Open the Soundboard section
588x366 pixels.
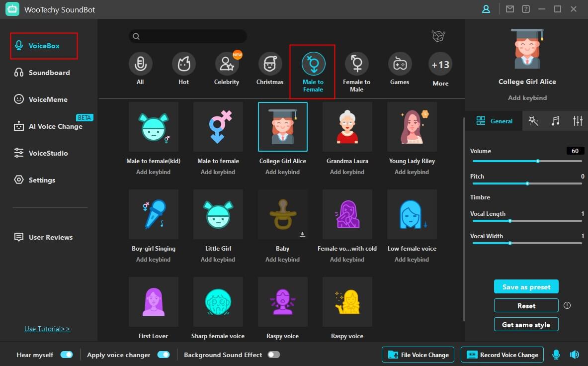[x=42, y=73]
